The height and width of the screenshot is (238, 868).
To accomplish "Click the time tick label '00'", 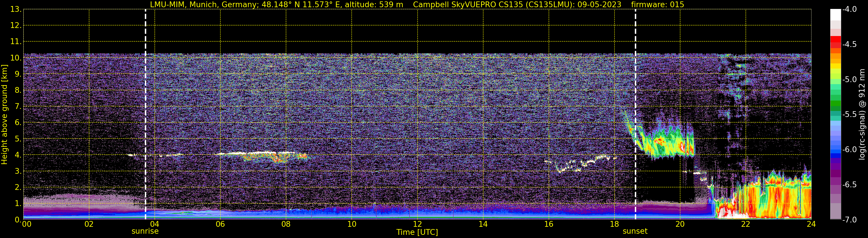I will (26, 224).
